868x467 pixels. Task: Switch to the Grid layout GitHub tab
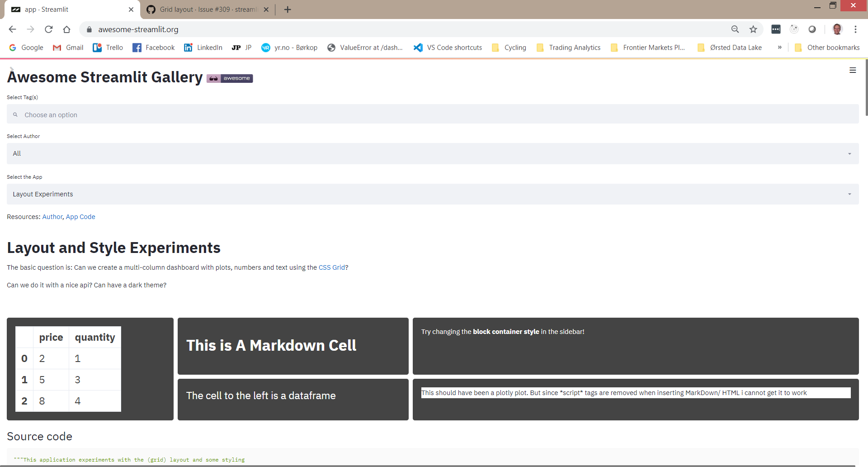[x=203, y=9]
